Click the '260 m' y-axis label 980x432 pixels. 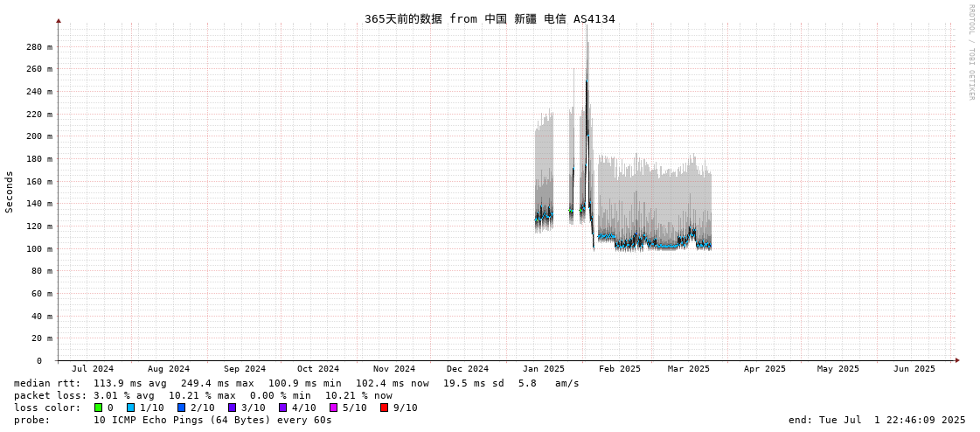pos(39,69)
